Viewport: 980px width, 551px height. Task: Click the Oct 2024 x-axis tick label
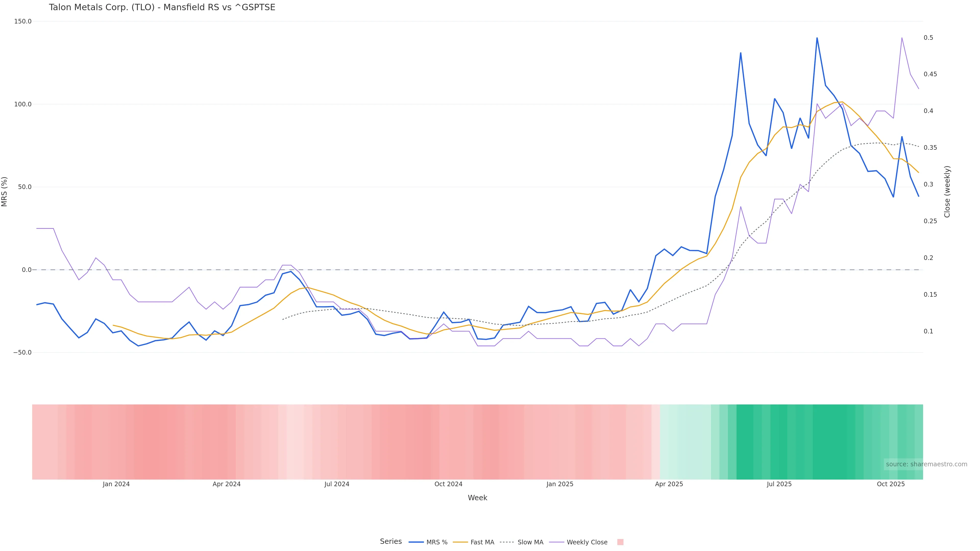click(x=448, y=484)
